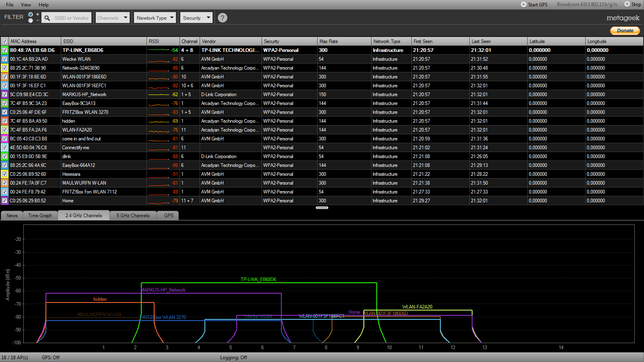
Task: Sort by the First Seen column header
Action: pyautogui.click(x=441, y=41)
